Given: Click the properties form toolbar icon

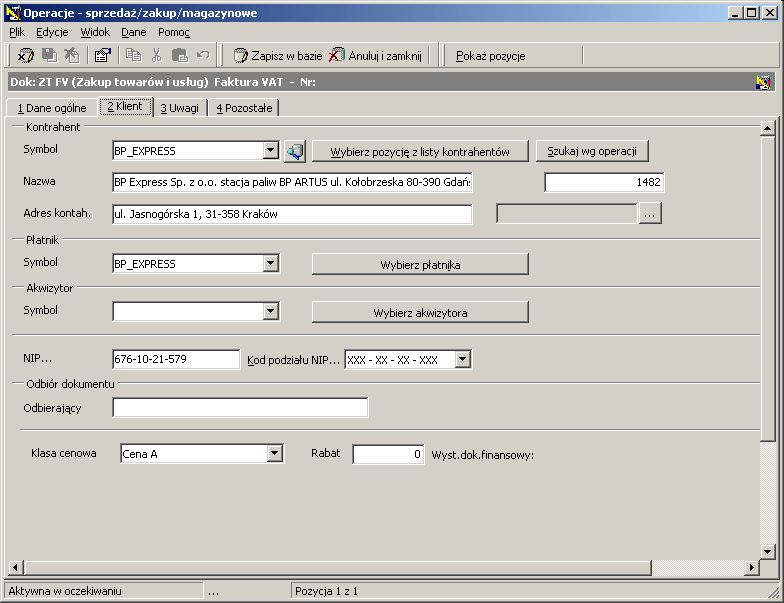Looking at the screenshot, I should point(102,55).
